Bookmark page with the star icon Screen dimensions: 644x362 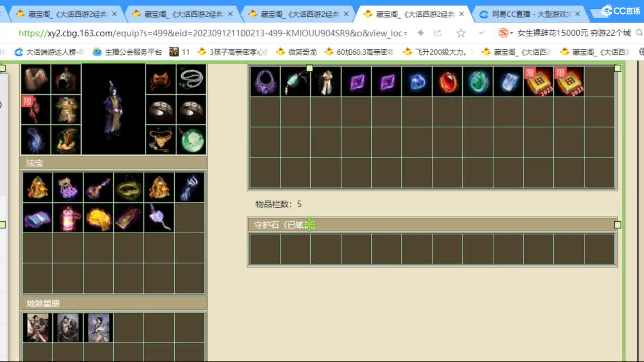point(461,33)
